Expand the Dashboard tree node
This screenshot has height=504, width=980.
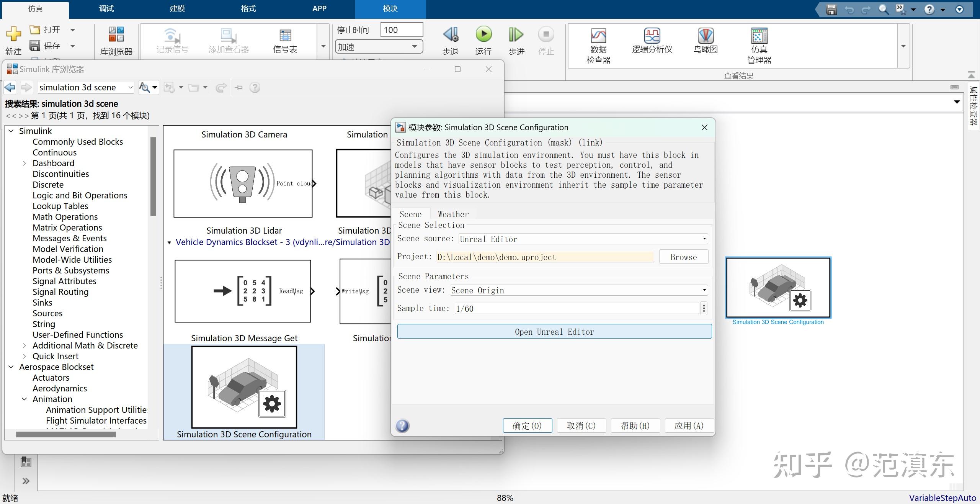point(24,163)
